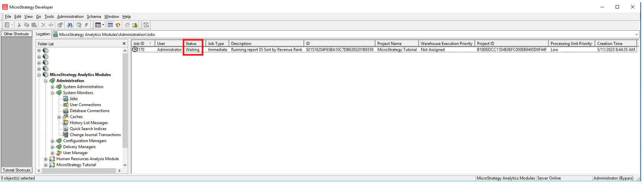Viewport: 644px width, 189px height.
Task: Expand the Caches tree node
Action: (59, 117)
